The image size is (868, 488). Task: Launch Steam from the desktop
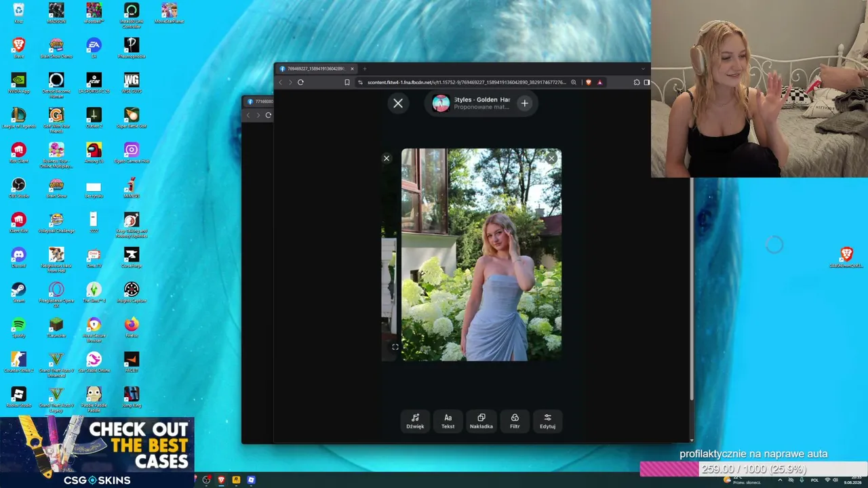[18, 293]
